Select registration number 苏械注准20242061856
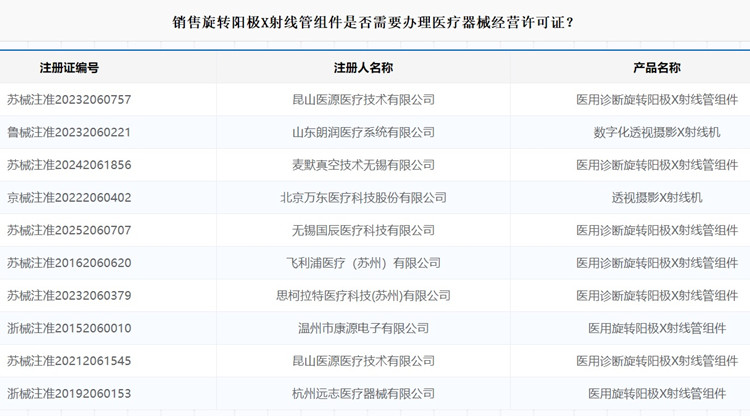 [69, 165]
